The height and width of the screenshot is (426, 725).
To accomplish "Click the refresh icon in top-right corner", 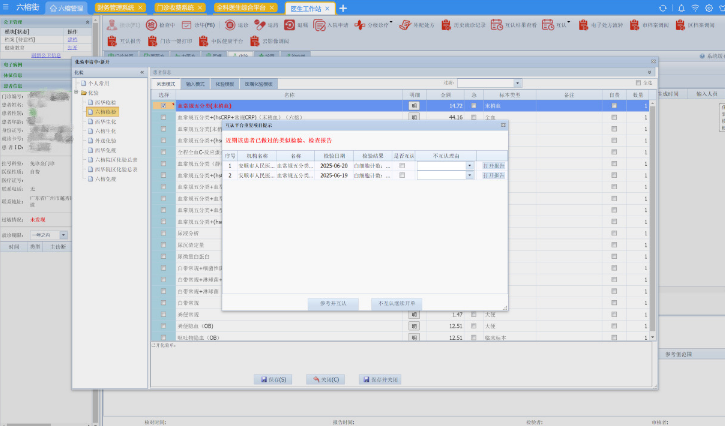I will coord(662,8).
